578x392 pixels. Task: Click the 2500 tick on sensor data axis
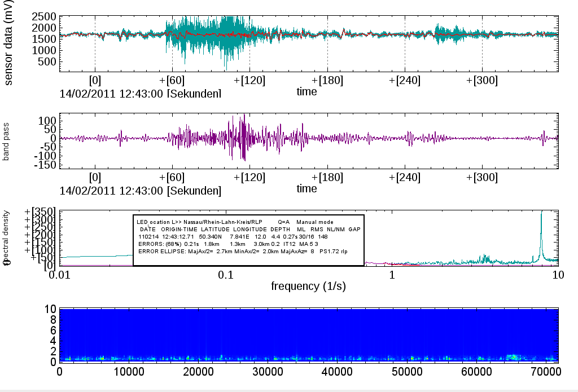[43, 16]
